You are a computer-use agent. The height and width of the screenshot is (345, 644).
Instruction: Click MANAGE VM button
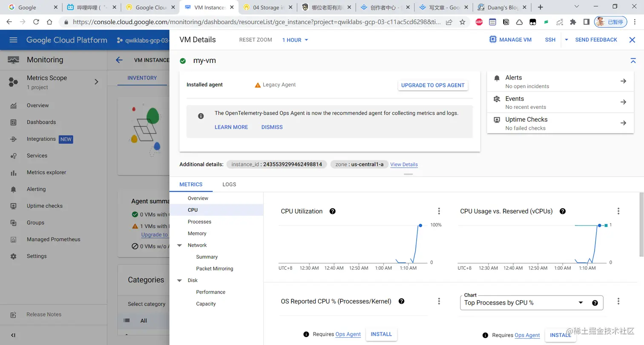pos(510,40)
